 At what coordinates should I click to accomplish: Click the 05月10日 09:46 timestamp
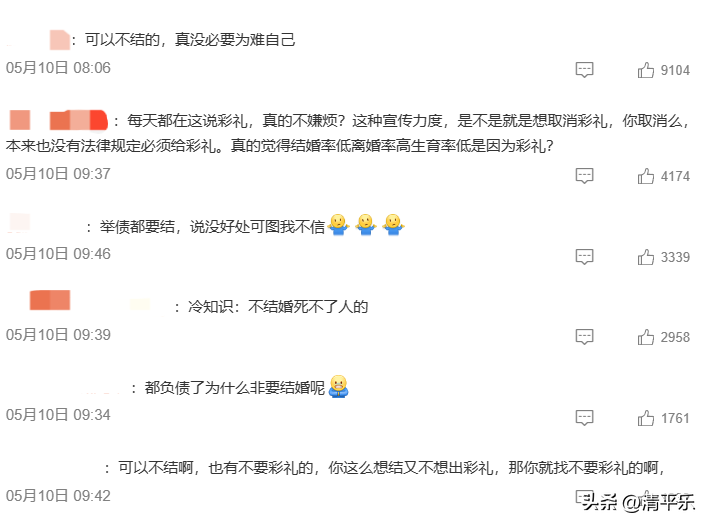click(58, 254)
